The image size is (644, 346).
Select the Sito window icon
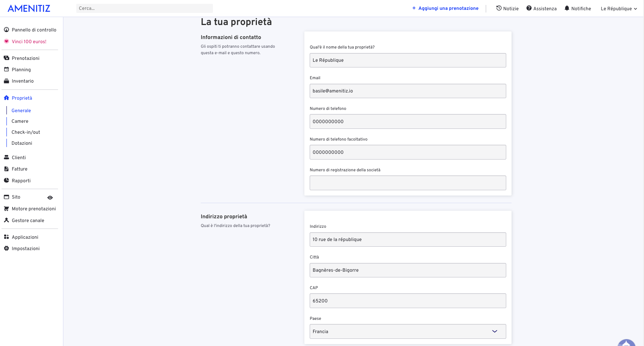[x=6, y=197]
